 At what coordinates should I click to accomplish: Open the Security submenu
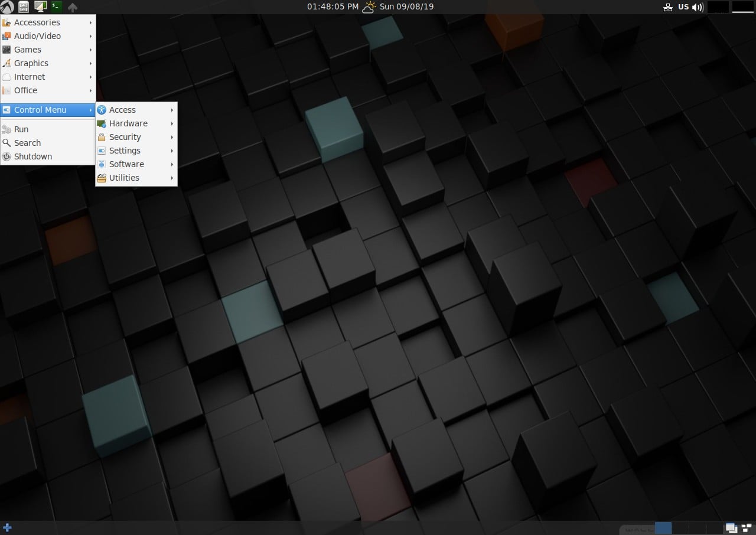coord(125,136)
